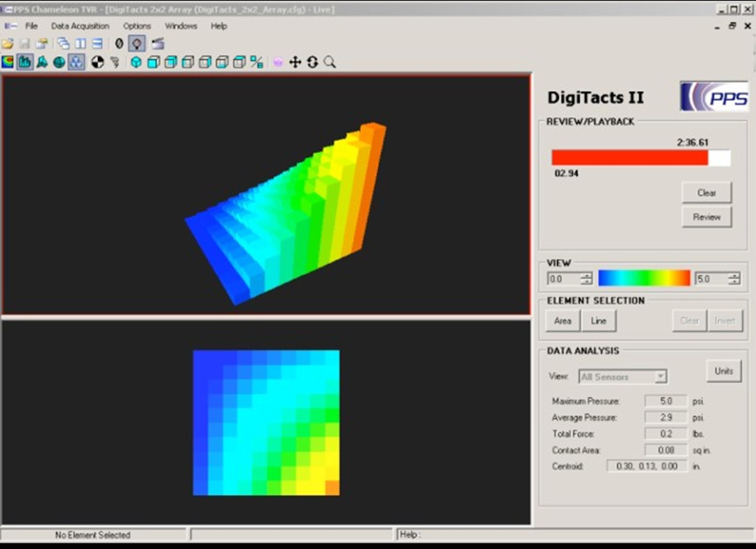The height and width of the screenshot is (549, 756).
Task: Click the third cube orientation icon
Action: point(170,62)
